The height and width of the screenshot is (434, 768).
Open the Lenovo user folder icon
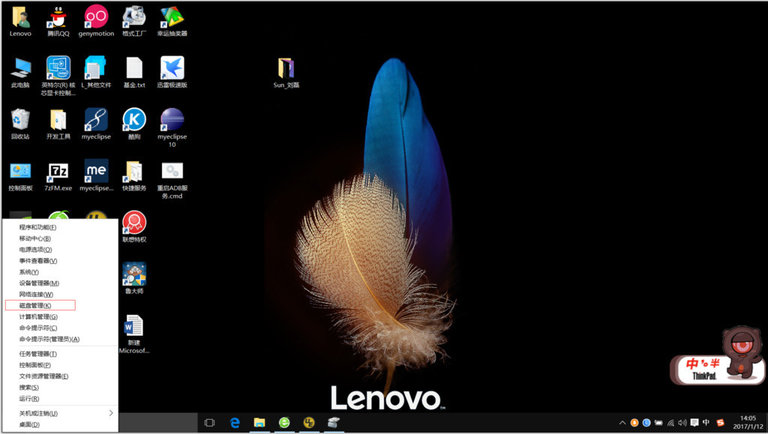pyautogui.click(x=20, y=22)
